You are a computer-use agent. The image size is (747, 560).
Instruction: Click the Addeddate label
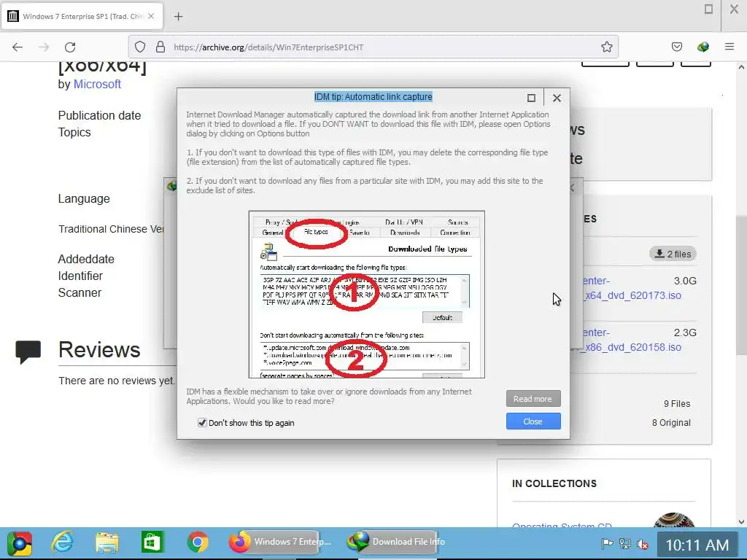pos(86,259)
